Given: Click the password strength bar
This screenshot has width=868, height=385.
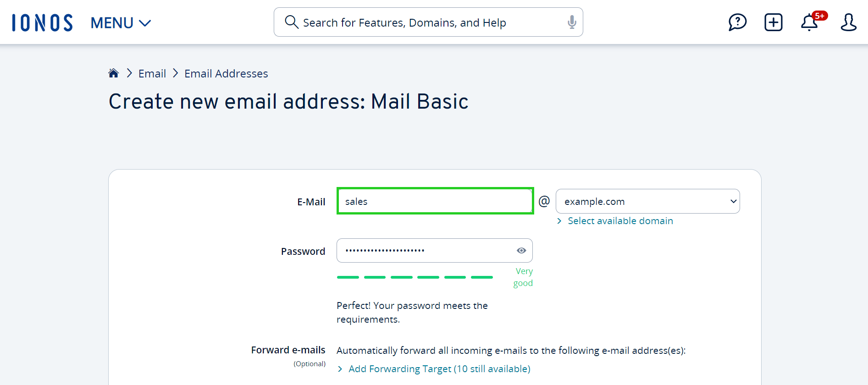Looking at the screenshot, I should pyautogui.click(x=415, y=277).
